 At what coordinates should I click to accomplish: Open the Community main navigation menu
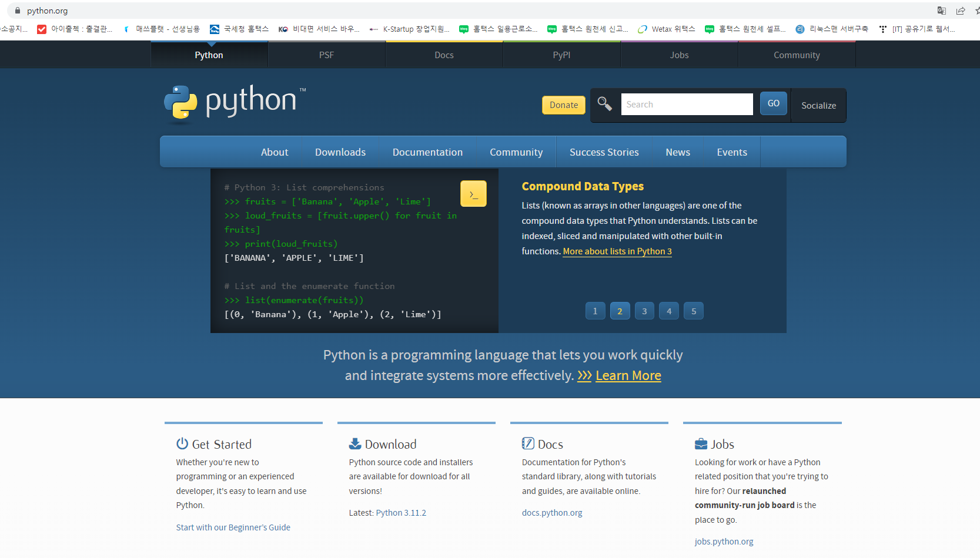pyautogui.click(x=516, y=152)
